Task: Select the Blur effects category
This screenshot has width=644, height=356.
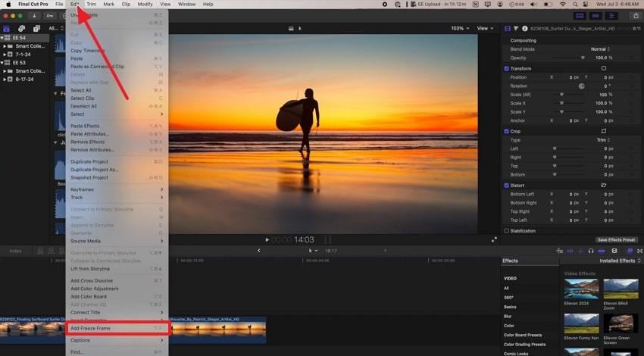Action: (508, 316)
